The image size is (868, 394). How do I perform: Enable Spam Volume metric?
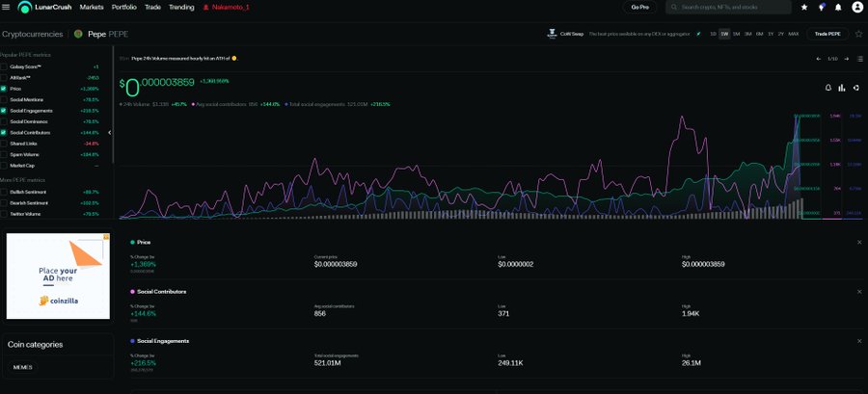click(x=4, y=155)
